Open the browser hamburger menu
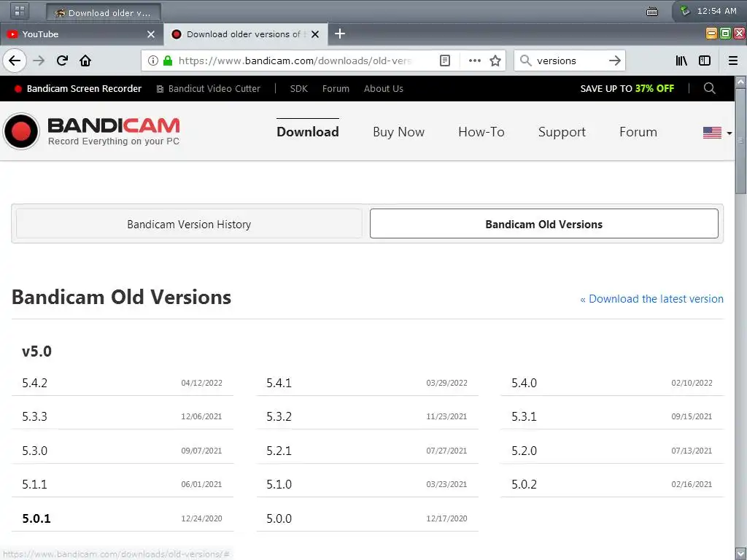The width and height of the screenshot is (747, 560). point(733,61)
